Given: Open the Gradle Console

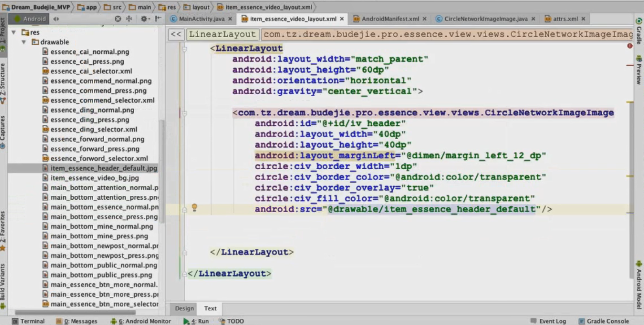Looking at the screenshot, I should coord(604,321).
